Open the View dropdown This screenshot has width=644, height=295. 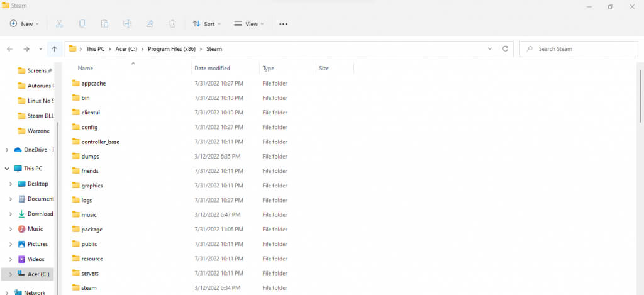(x=249, y=24)
